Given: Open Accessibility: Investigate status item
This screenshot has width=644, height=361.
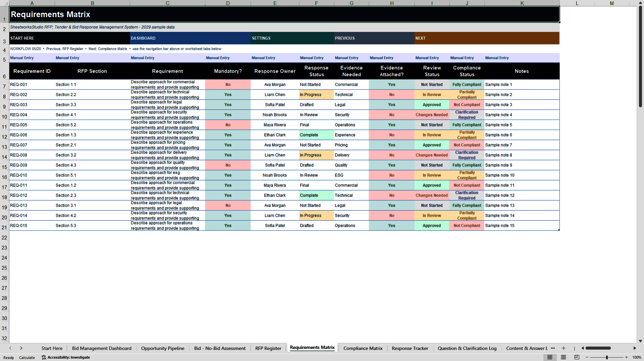Looking at the screenshot, I should 66,357.
